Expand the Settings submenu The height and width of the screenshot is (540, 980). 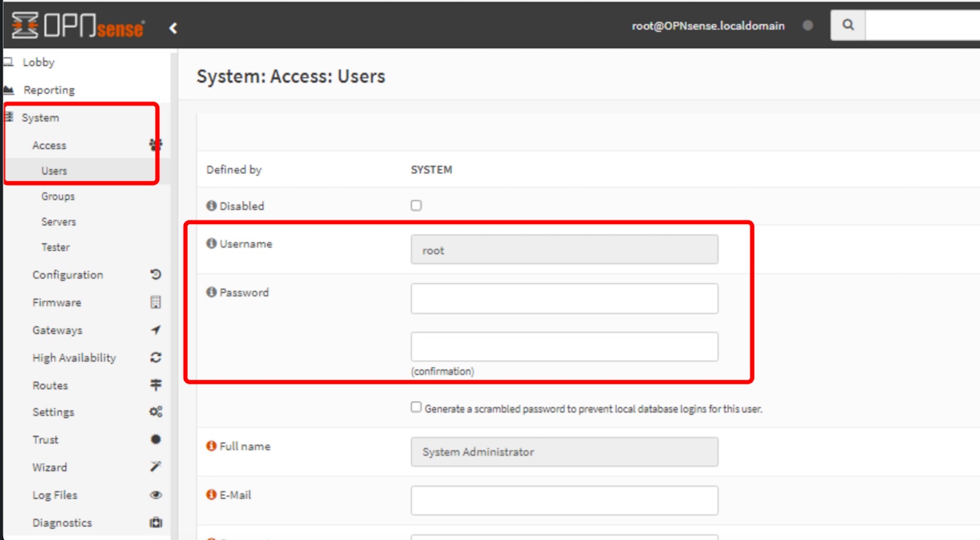[x=53, y=413]
